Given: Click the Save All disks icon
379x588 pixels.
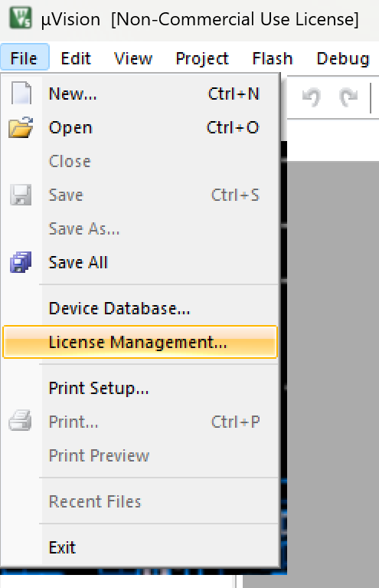Looking at the screenshot, I should pyautogui.click(x=21, y=261).
